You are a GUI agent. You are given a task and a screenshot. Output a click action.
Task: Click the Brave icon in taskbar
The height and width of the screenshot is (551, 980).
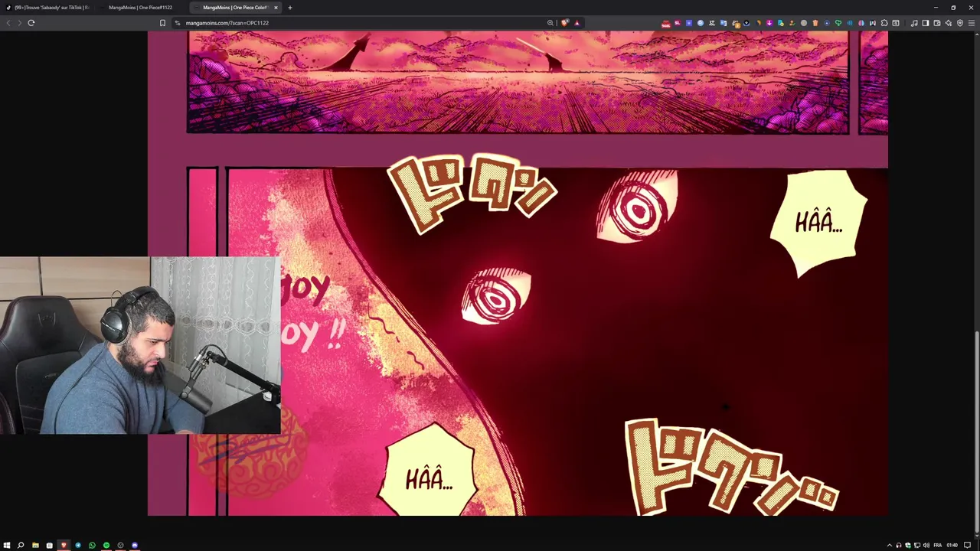[x=64, y=545]
